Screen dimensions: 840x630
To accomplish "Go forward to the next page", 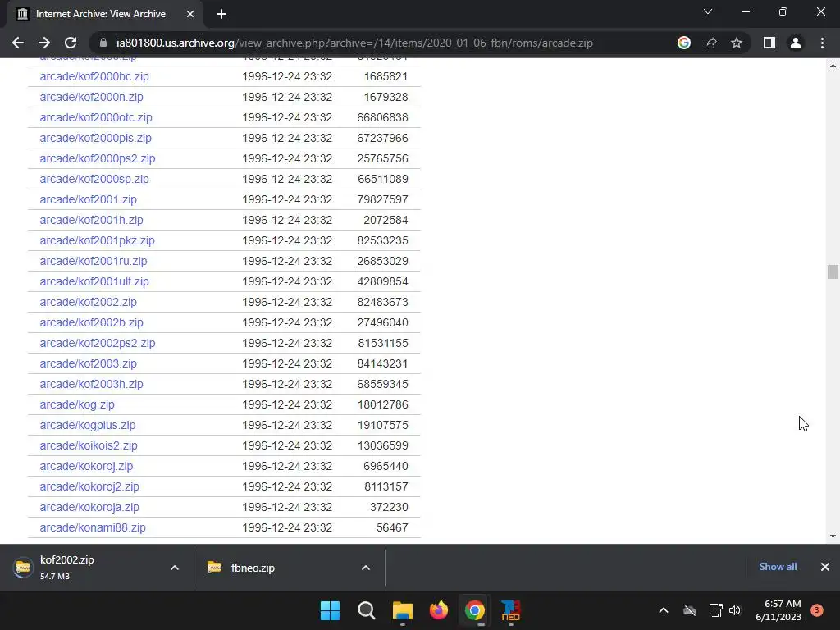I will pos(44,43).
